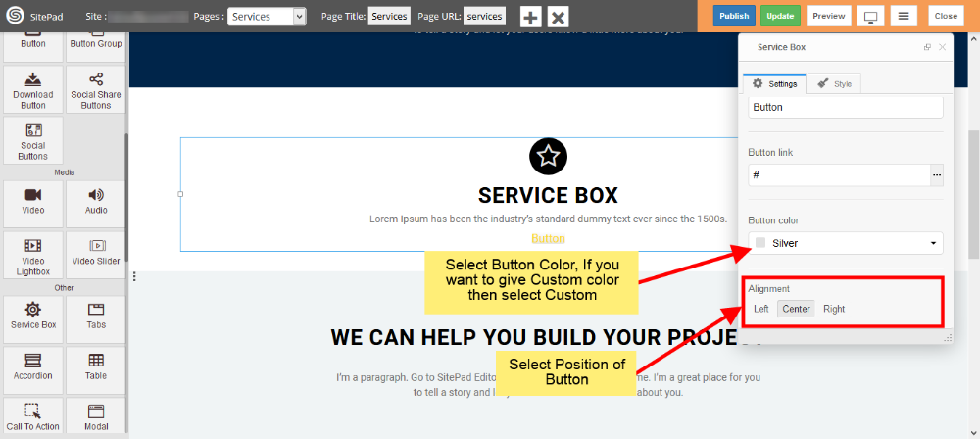Screen dimensions: 980x439
Task: Choose the Table widget
Action: point(96,366)
